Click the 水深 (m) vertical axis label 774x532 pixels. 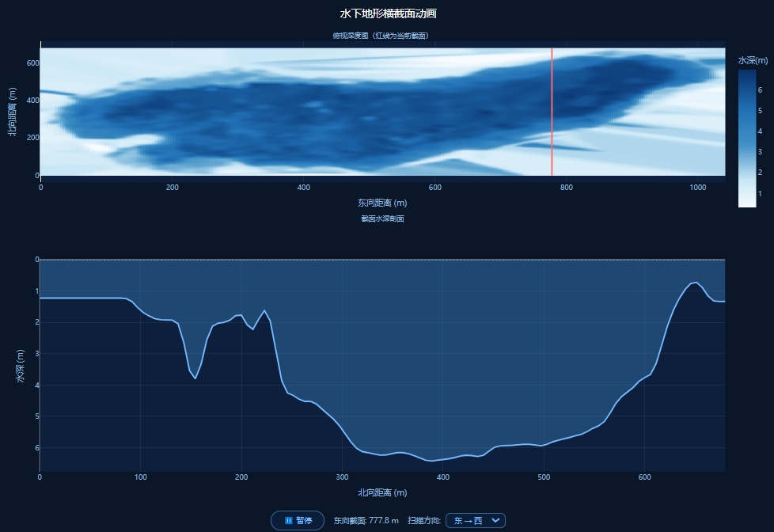click(x=20, y=366)
